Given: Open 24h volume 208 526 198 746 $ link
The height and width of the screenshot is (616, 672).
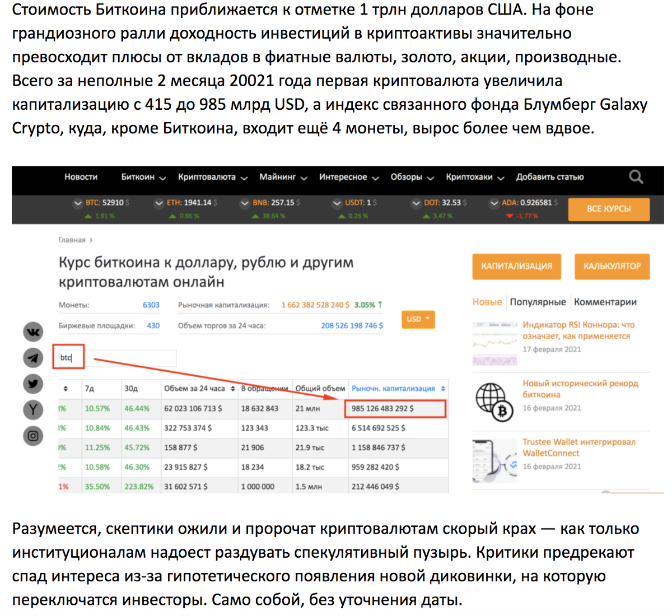Looking at the screenshot, I should coord(352,325).
